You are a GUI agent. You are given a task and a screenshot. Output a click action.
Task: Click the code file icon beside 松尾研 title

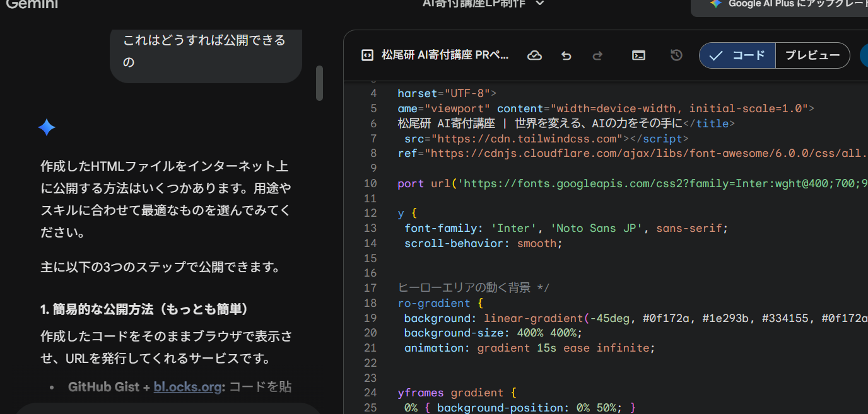click(367, 55)
